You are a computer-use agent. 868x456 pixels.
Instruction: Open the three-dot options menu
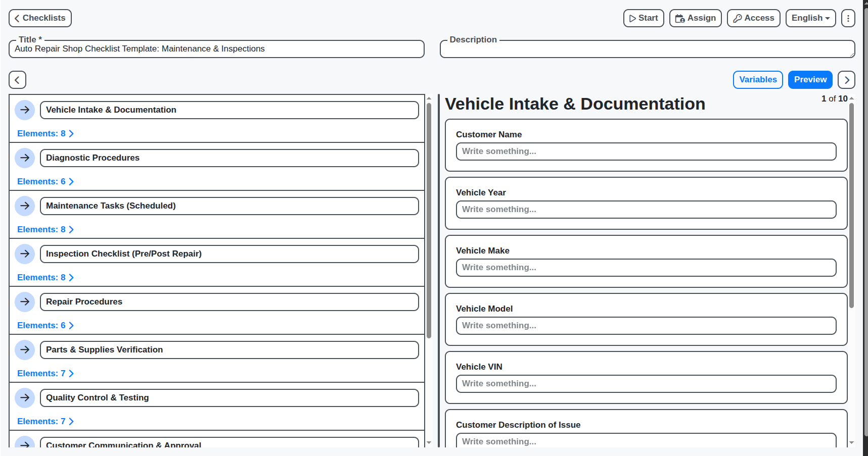click(848, 18)
